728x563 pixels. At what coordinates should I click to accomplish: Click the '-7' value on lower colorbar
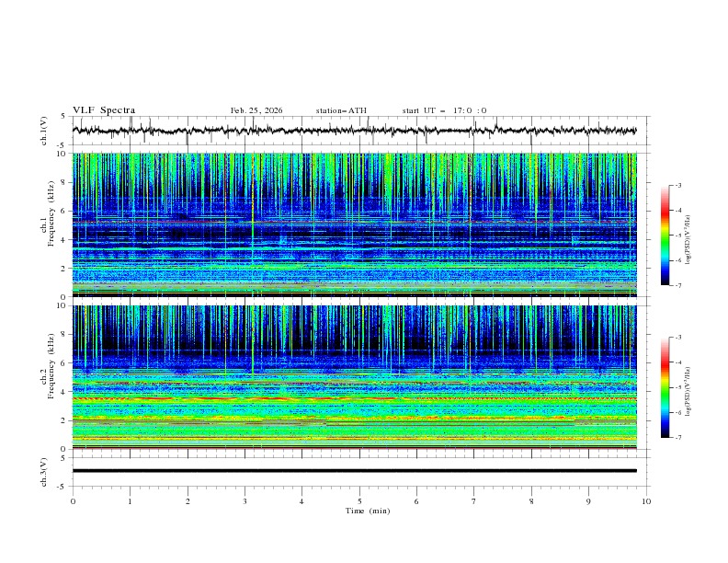click(x=677, y=438)
